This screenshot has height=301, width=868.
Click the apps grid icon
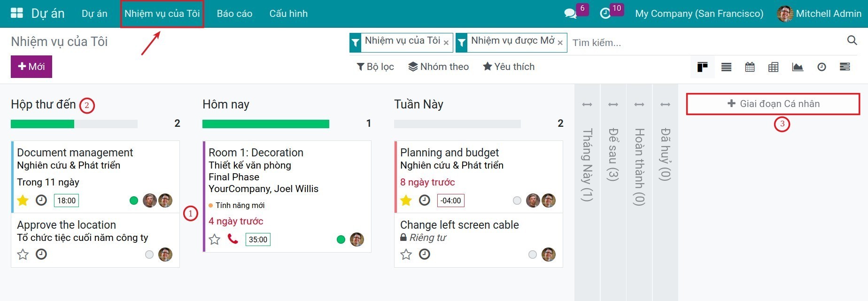(x=16, y=13)
